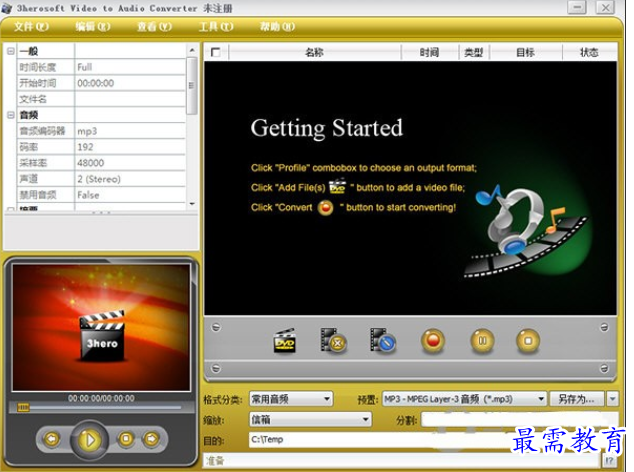
Task: Open the 查看 menu
Action: pyautogui.click(x=154, y=27)
